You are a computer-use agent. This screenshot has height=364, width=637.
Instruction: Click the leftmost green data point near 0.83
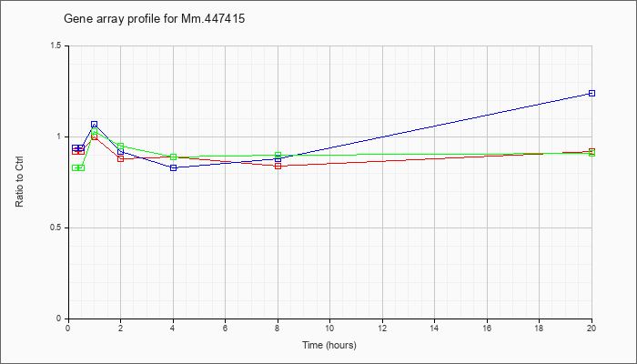coord(76,167)
